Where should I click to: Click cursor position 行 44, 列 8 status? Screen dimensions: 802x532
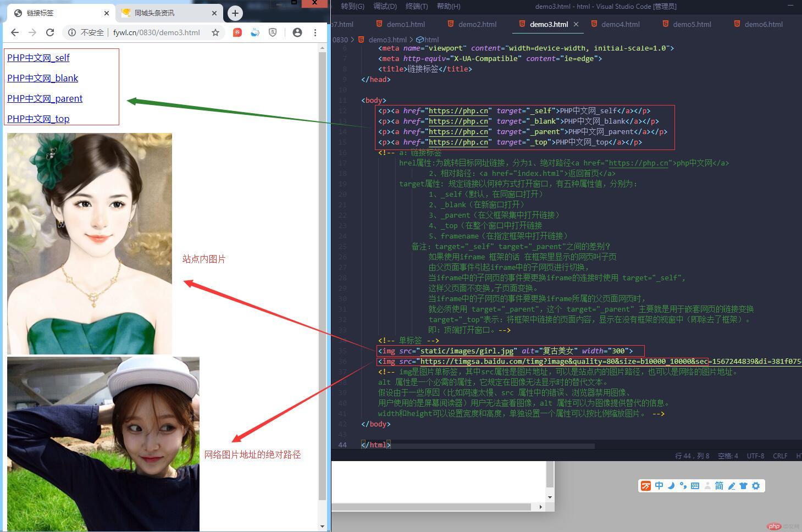(x=692, y=456)
